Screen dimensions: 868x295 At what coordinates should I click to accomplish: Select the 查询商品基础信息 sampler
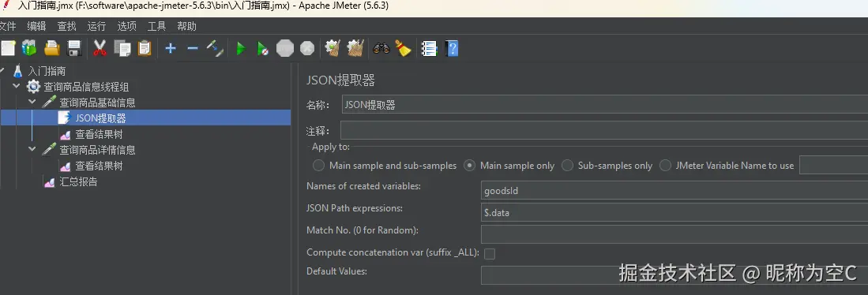(x=97, y=103)
